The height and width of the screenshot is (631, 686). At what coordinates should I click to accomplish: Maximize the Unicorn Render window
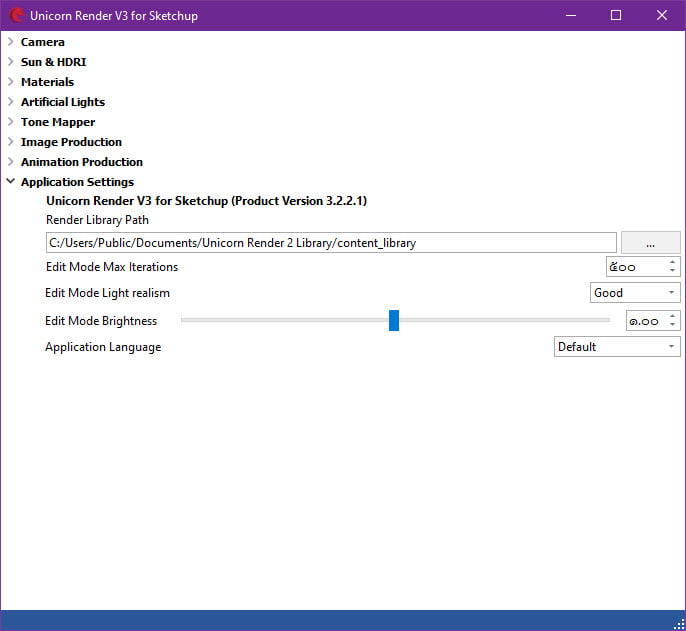pos(616,15)
